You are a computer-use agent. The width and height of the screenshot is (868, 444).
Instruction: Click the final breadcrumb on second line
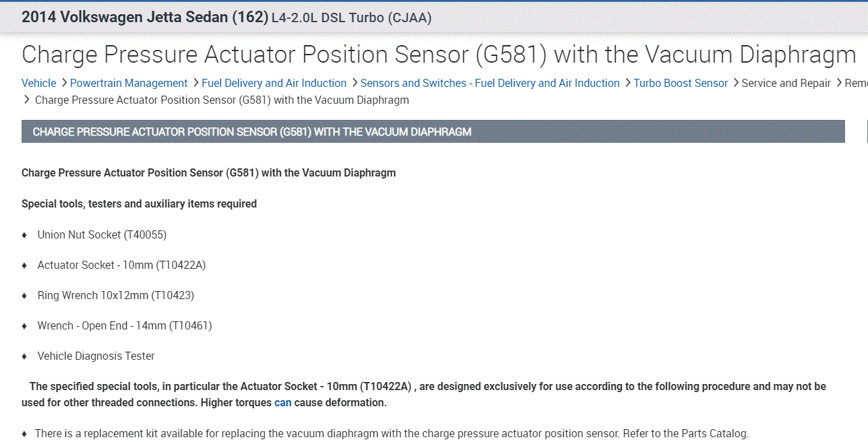click(x=222, y=100)
